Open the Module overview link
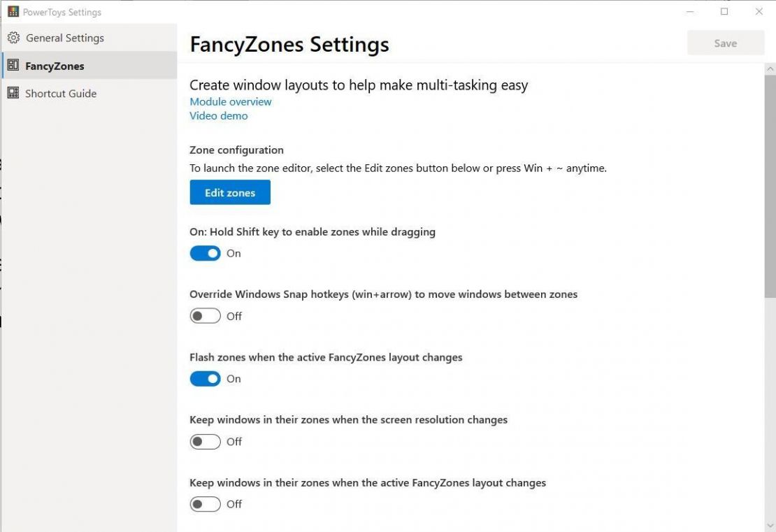This screenshot has height=532, width=776. click(x=230, y=101)
